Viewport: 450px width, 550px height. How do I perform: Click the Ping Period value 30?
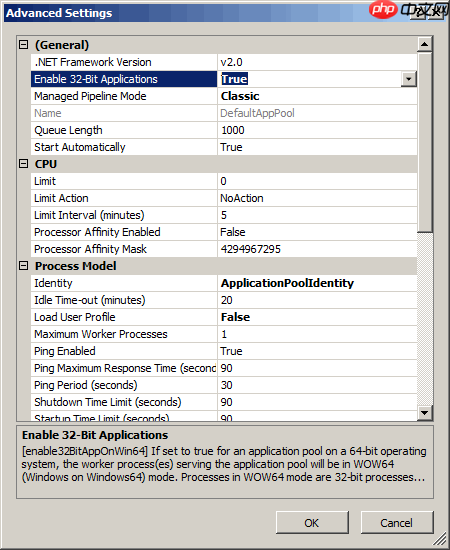click(x=227, y=385)
